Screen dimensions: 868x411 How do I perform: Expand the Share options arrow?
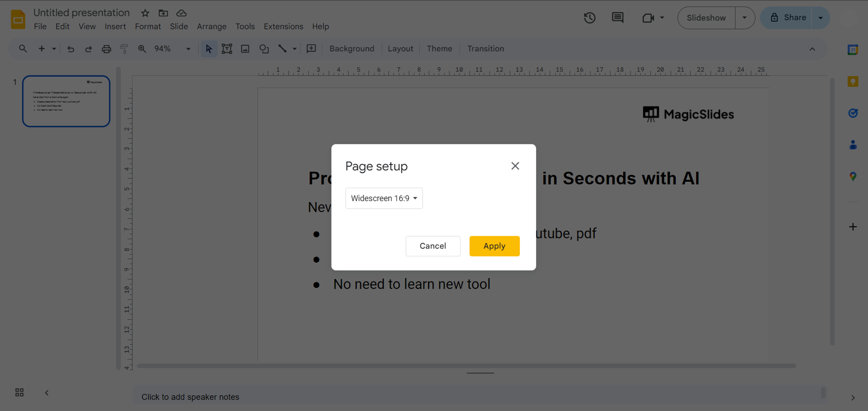[821, 18]
